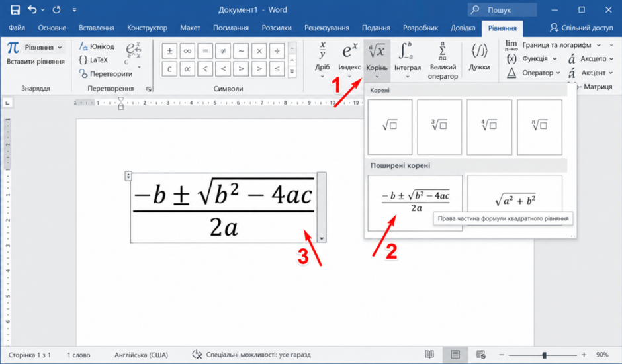The height and width of the screenshot is (364, 622).
Task: Open the Інтеграл menu
Action: [x=408, y=60]
